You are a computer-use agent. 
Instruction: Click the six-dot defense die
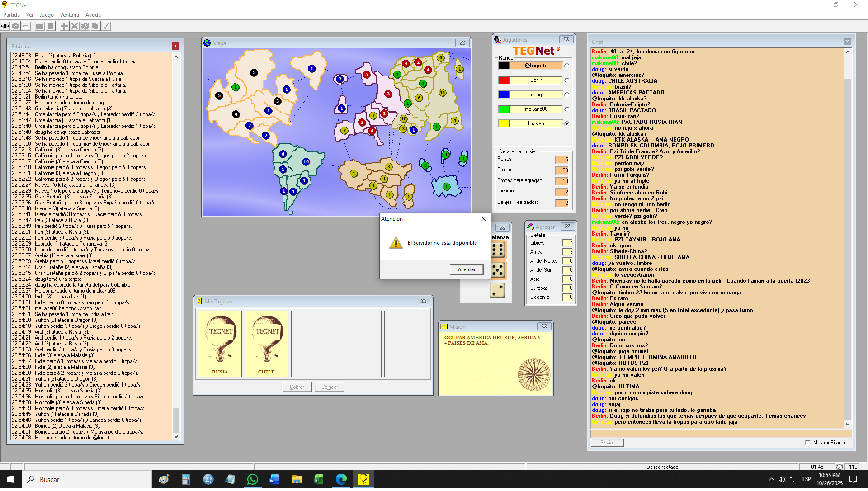click(498, 250)
